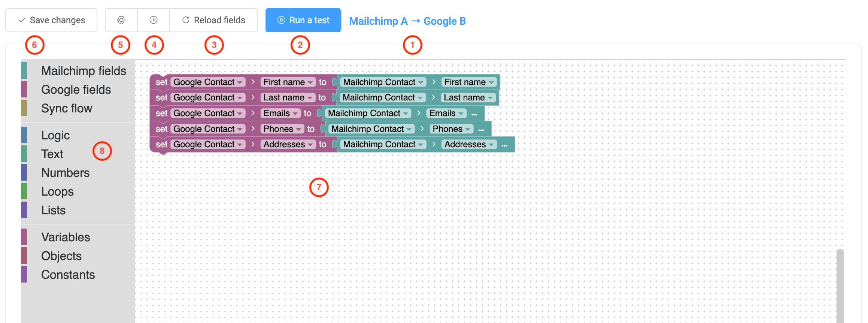Viewport: 868px width, 323px height.
Task: Click Save changes button
Action: (51, 20)
